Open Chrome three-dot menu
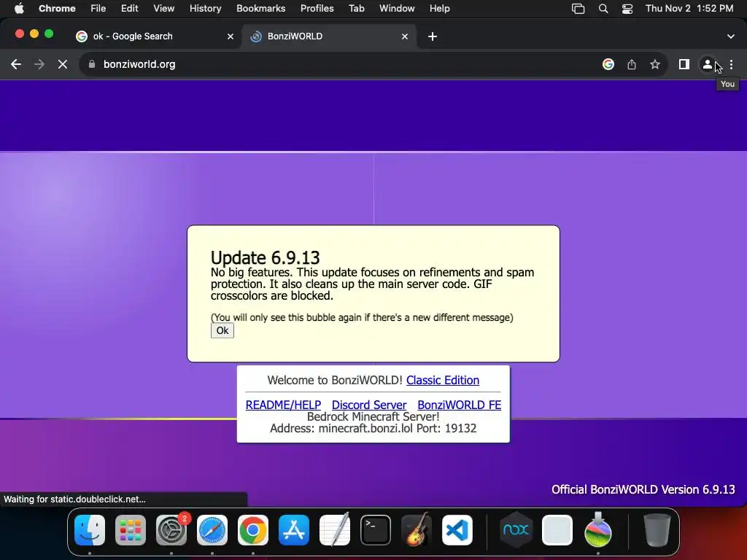Viewport: 747px width, 560px height. (731, 64)
